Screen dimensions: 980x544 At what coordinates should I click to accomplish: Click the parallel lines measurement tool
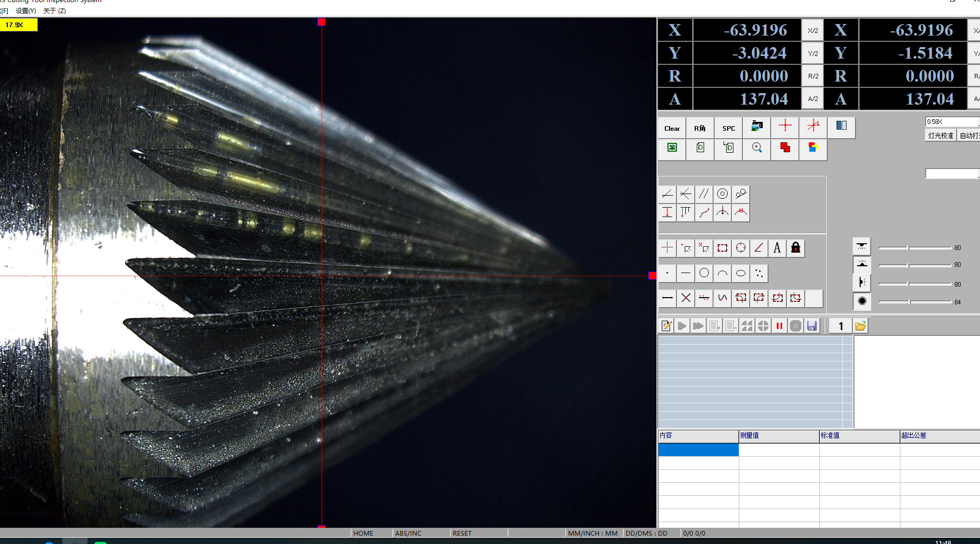coord(704,194)
